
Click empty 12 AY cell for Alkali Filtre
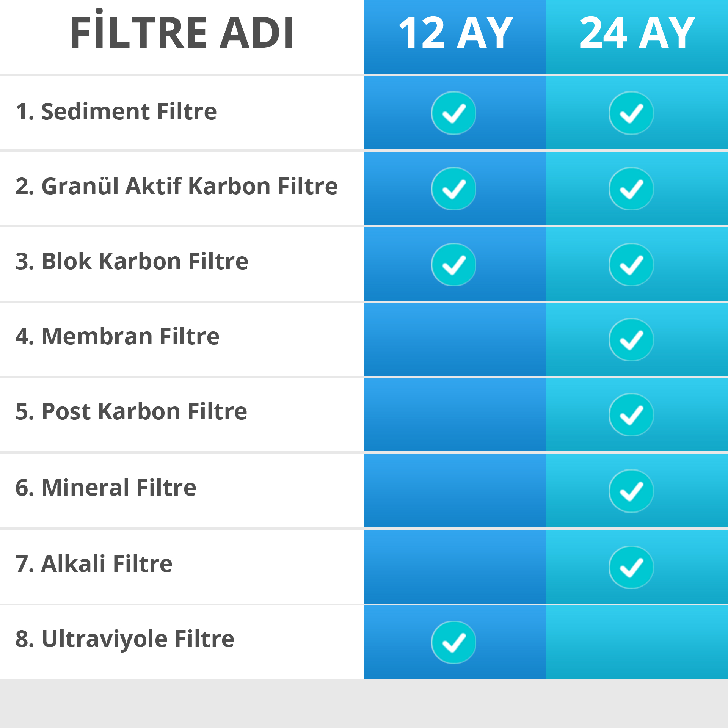455,566
